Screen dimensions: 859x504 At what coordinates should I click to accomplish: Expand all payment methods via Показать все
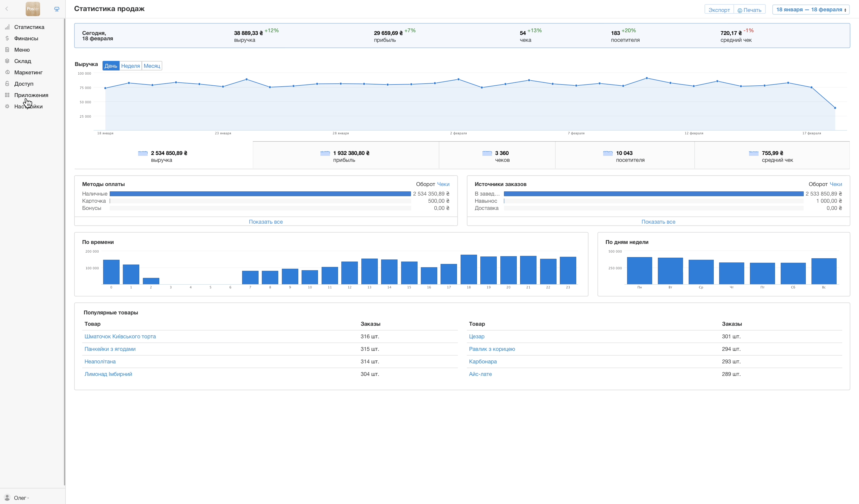click(265, 222)
